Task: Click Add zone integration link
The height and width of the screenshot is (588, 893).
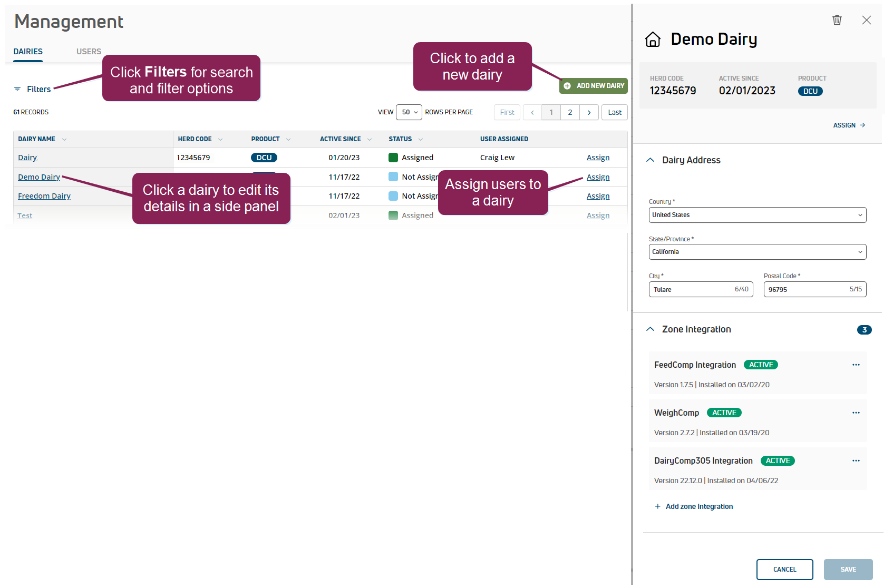Action: (x=698, y=506)
